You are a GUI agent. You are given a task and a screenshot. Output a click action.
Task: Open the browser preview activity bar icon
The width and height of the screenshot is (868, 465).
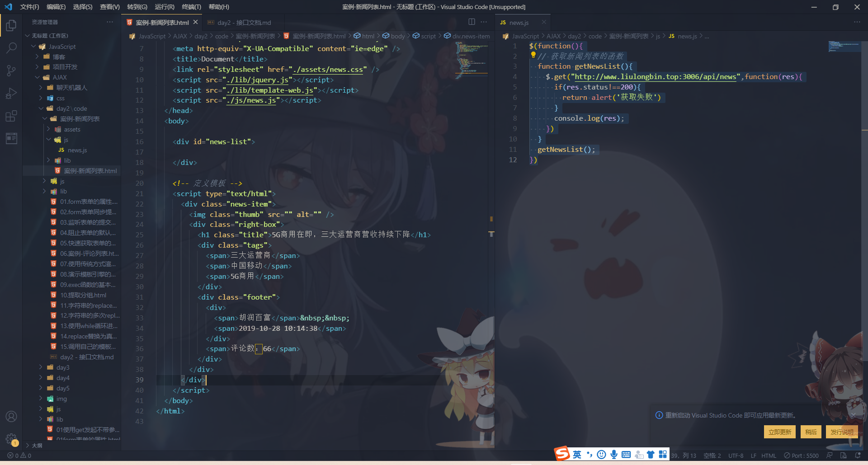[x=11, y=138]
